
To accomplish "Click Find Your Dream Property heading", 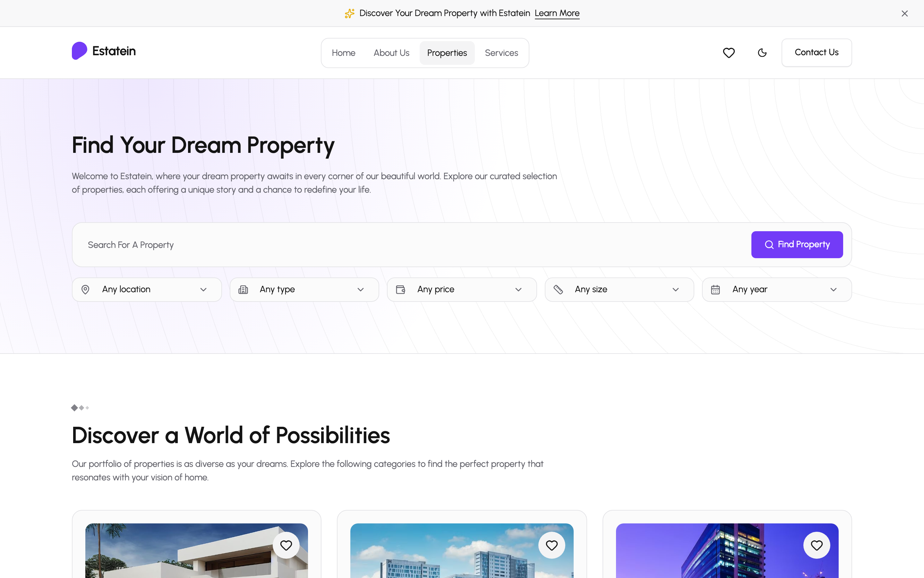I will (203, 146).
